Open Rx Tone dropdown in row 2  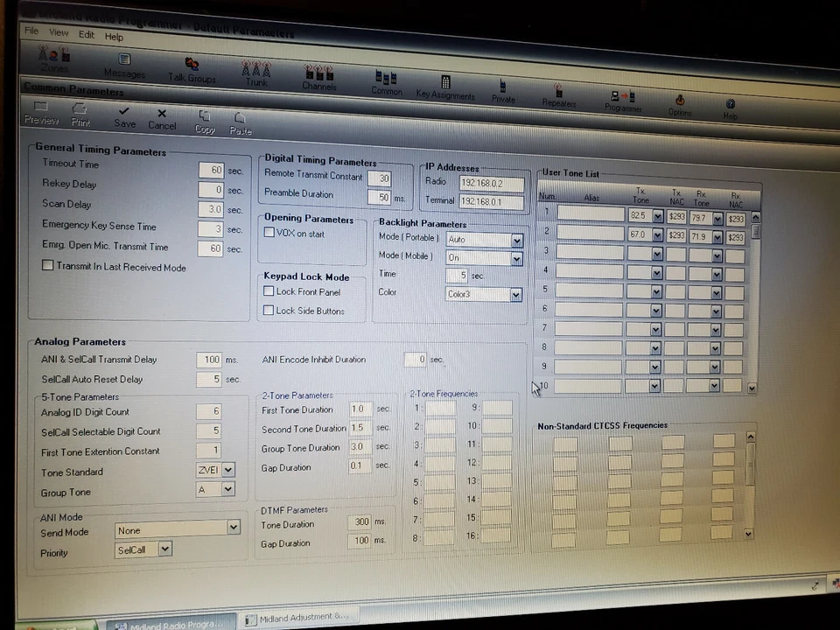point(717,237)
